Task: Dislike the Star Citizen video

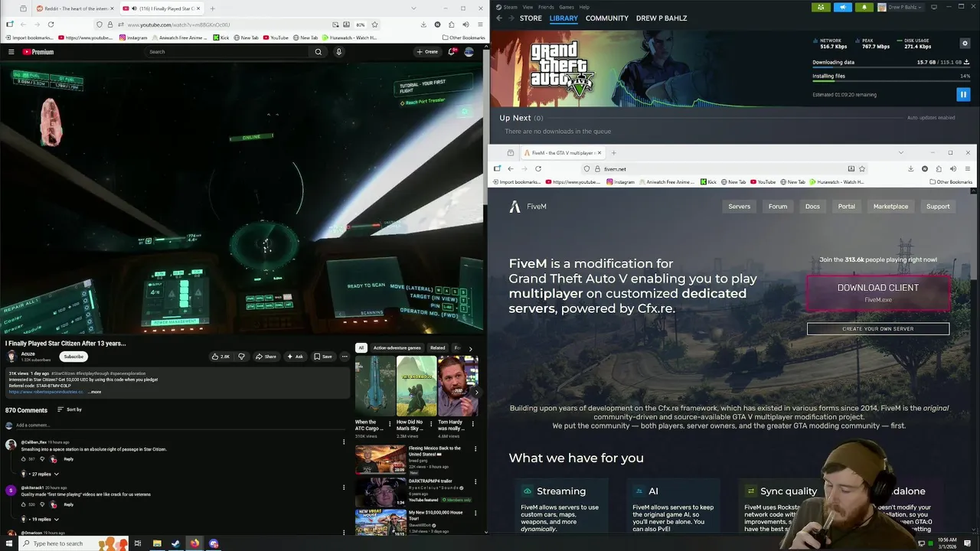Action: (241, 357)
